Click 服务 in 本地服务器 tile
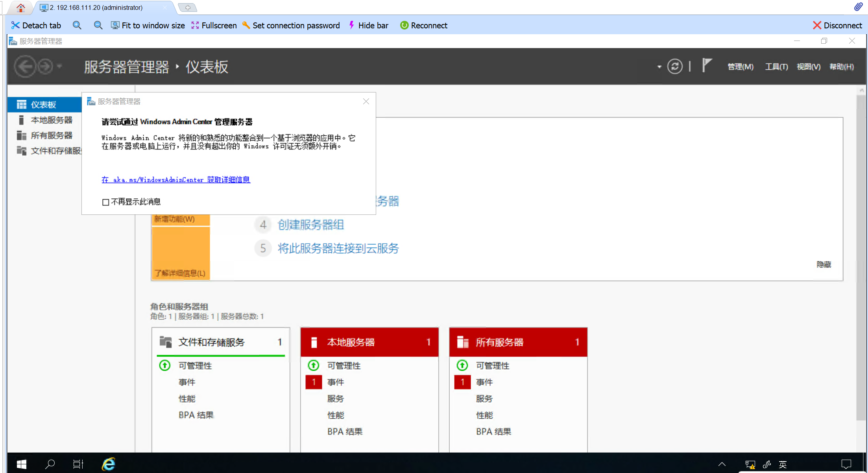The height and width of the screenshot is (473, 868). (336, 399)
